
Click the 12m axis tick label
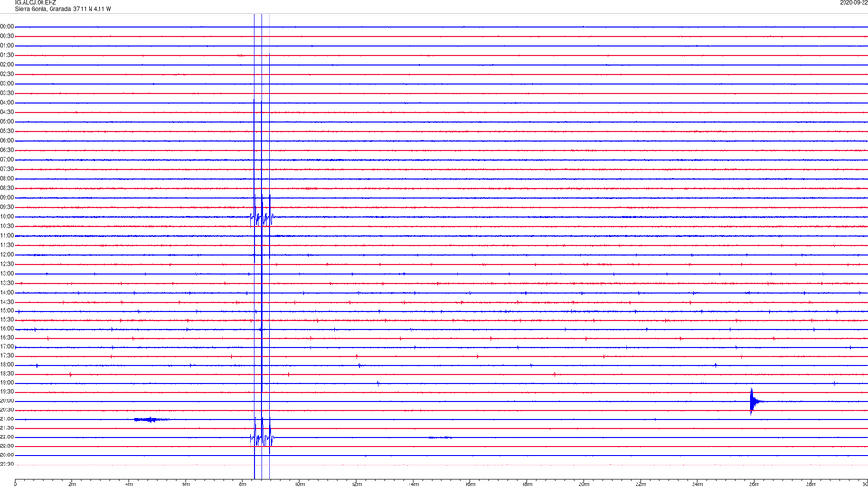coord(356,484)
